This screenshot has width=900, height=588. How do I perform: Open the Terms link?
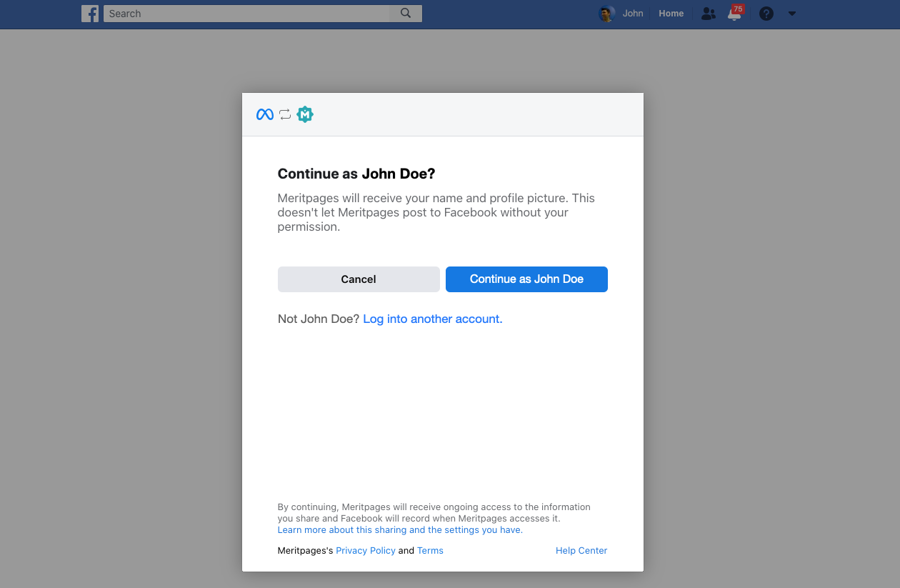point(430,551)
